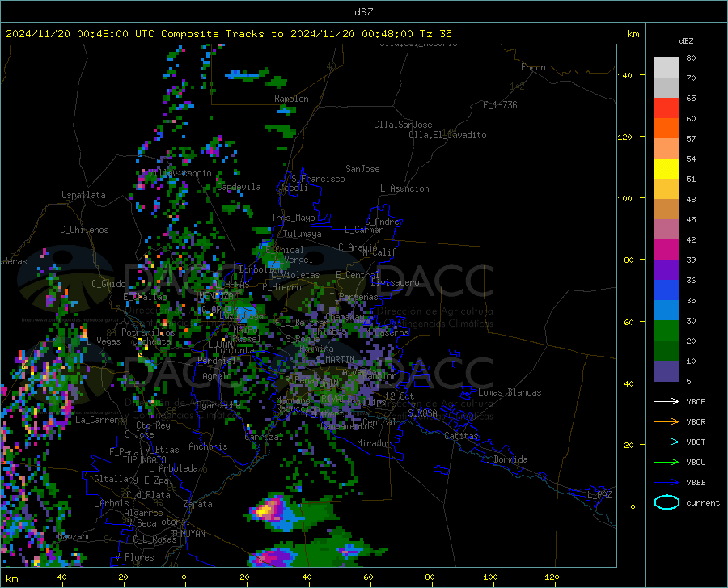Click the green VBCU arrow legend icon
The height and width of the screenshot is (588, 728).
pos(667,462)
